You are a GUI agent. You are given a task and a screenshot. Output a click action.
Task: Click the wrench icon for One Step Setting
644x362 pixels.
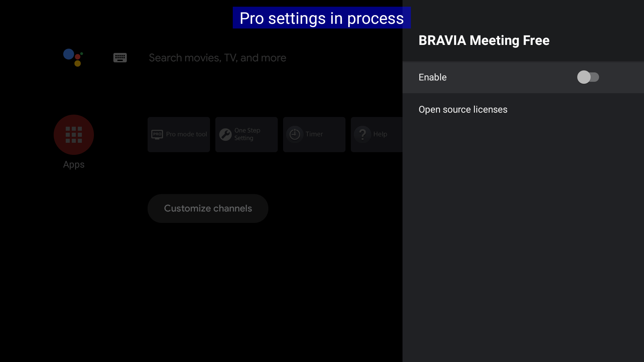coord(225,134)
